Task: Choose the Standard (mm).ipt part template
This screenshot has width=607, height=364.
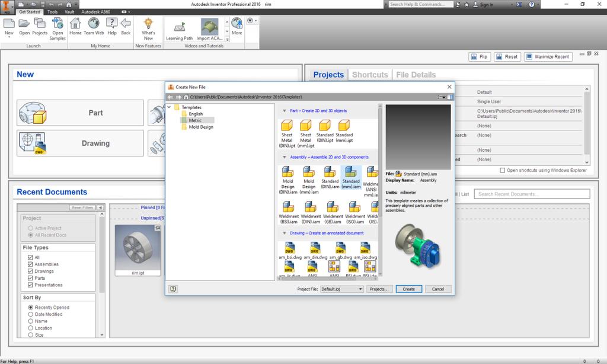Action: pos(344,131)
